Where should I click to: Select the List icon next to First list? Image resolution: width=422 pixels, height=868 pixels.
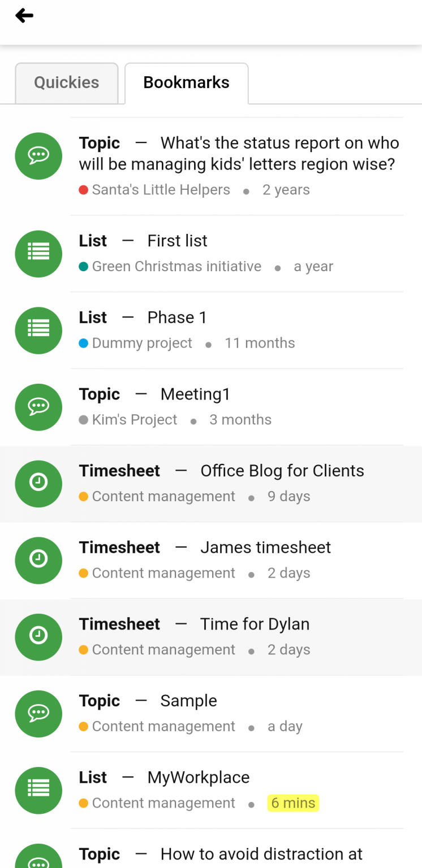pos(38,254)
